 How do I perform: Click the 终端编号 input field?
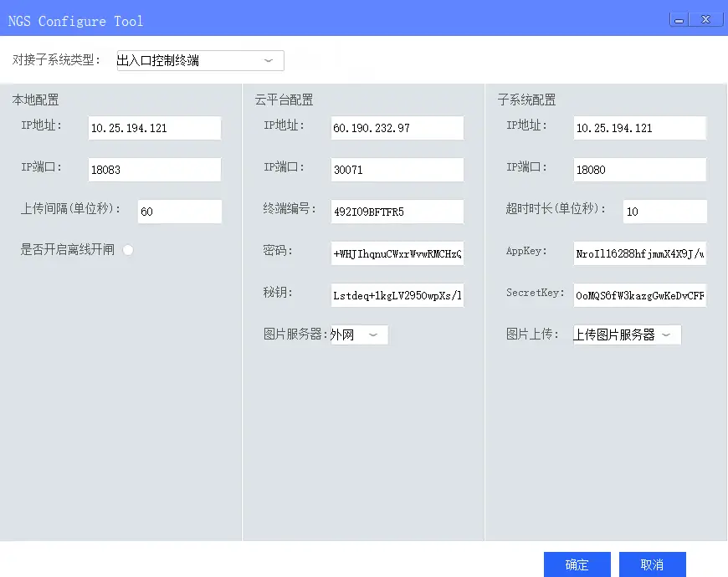click(x=397, y=212)
